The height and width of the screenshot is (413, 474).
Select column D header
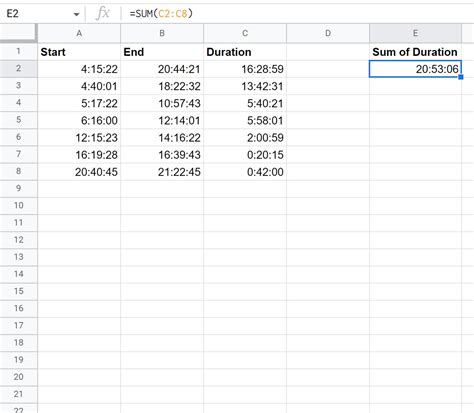[x=328, y=33]
